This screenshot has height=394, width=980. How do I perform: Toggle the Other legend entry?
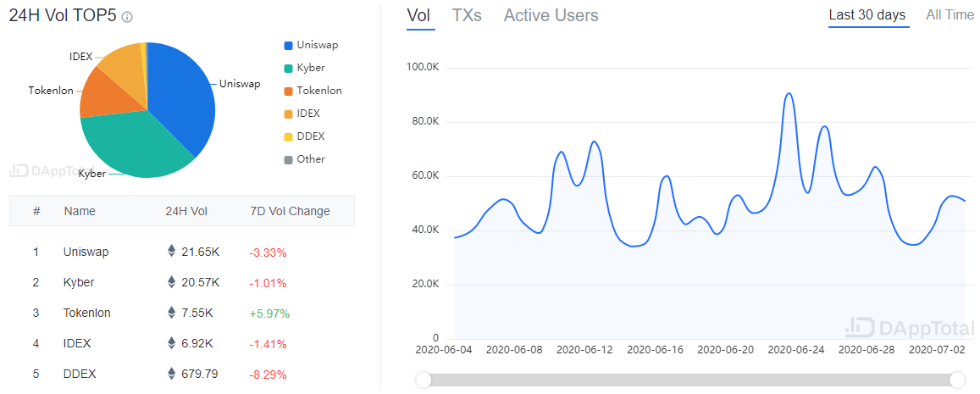(304, 158)
